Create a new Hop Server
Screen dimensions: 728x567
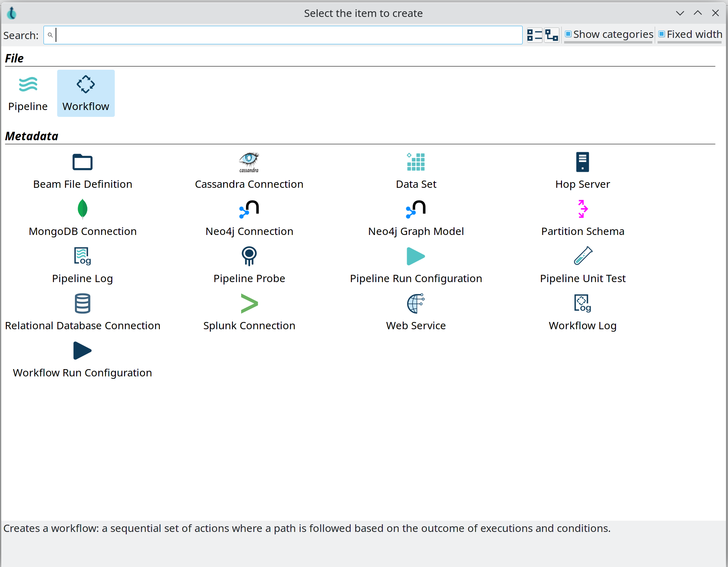tap(582, 171)
